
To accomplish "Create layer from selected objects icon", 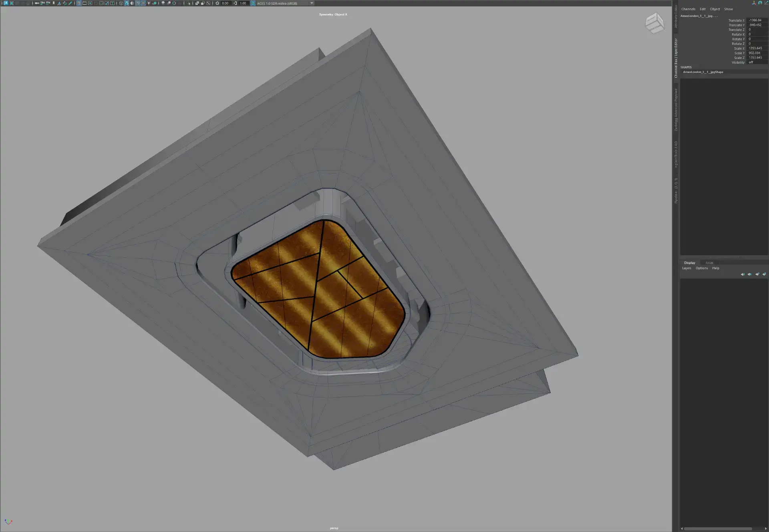I will (x=764, y=274).
